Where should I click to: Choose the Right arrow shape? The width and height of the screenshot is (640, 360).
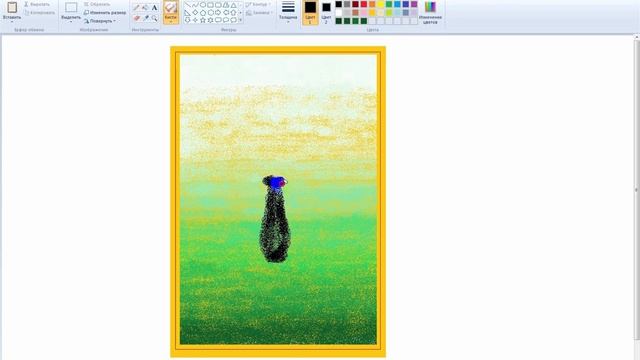218,13
